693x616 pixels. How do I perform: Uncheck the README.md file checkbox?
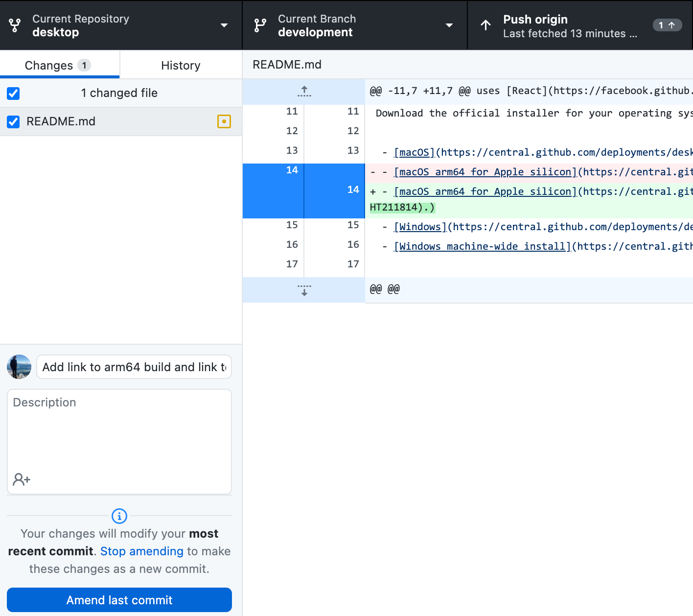(x=13, y=121)
